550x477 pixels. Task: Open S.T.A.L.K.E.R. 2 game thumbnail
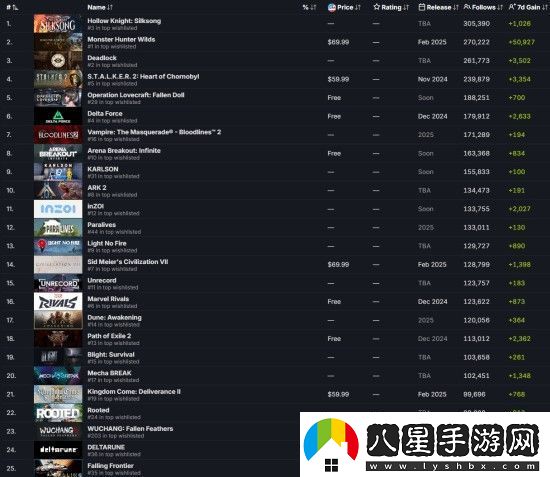(58, 79)
